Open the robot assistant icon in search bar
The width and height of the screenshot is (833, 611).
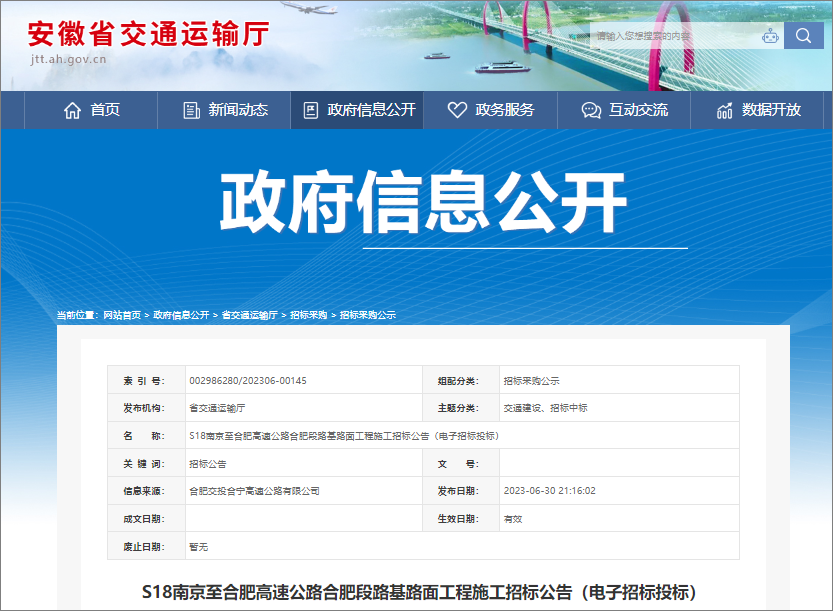[769, 36]
